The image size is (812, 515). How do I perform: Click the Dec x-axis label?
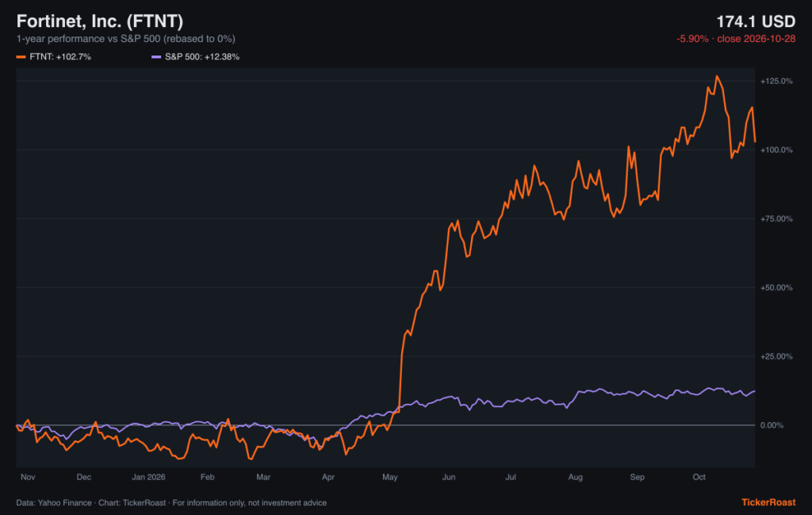coord(84,477)
